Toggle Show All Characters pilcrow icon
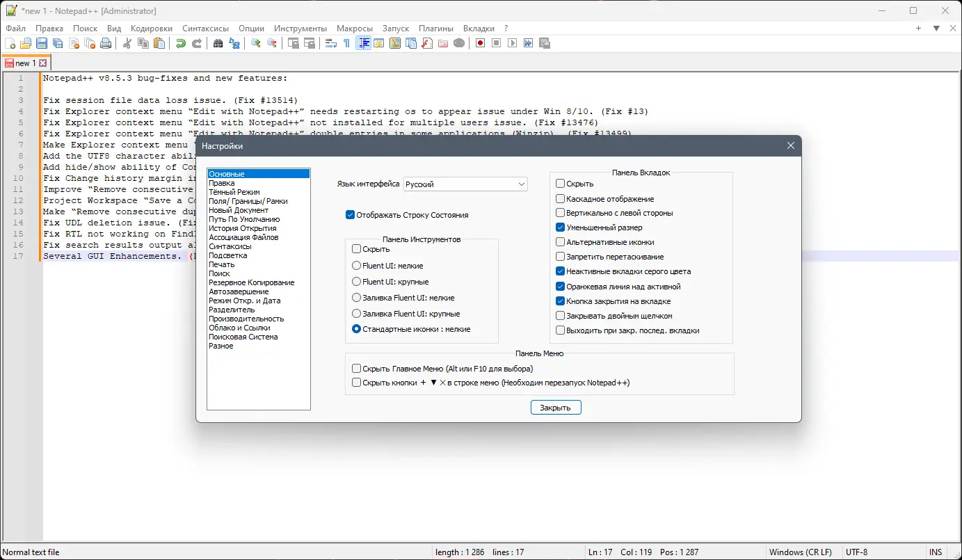 (347, 43)
